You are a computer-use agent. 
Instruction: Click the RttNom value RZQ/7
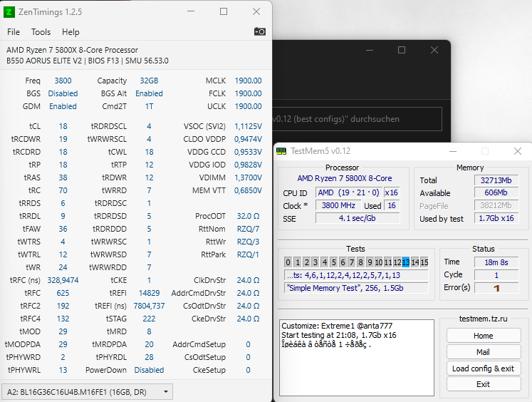[248, 229]
